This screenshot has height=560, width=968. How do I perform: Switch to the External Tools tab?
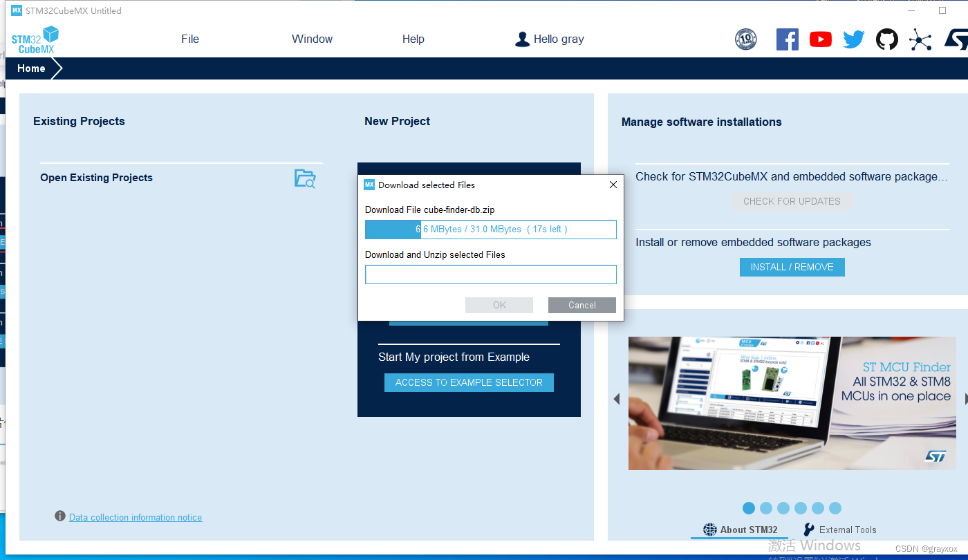pos(839,530)
